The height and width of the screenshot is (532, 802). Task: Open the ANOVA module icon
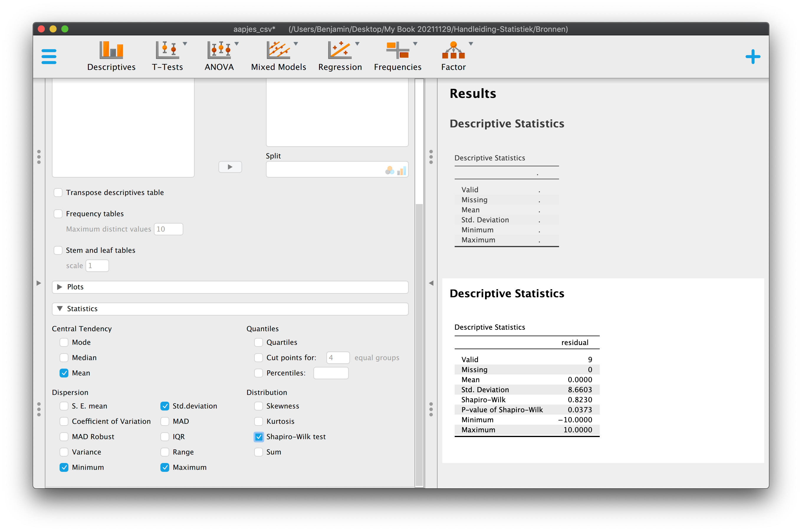coord(219,50)
